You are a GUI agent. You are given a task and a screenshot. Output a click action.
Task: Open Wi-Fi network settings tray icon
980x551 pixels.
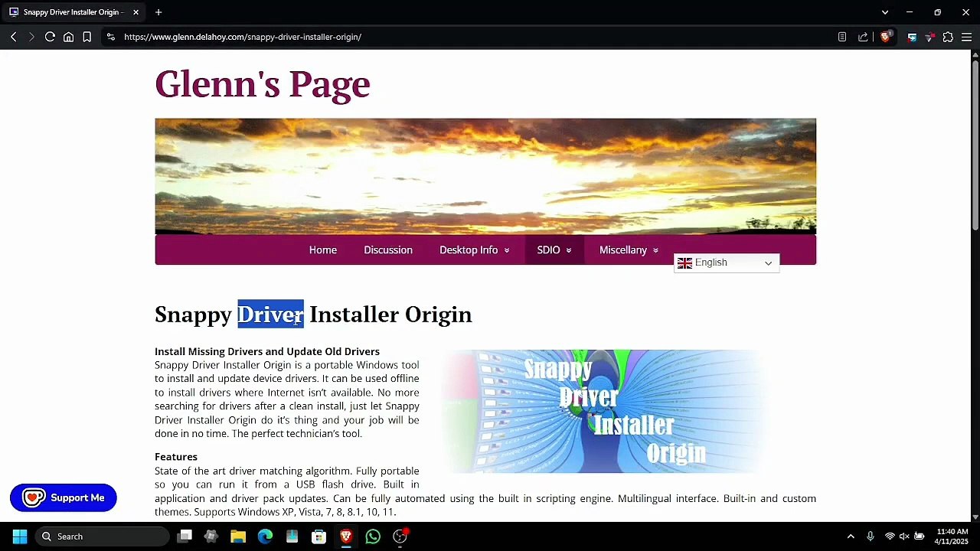click(890, 536)
